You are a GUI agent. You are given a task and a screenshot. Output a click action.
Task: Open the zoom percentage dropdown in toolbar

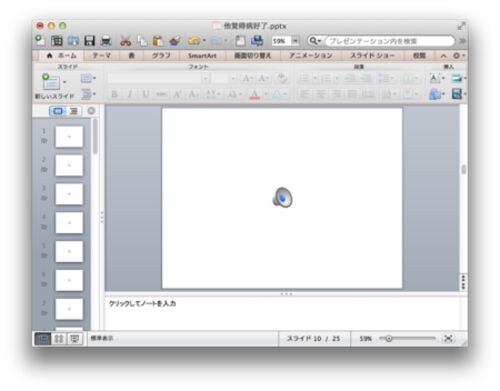point(295,41)
